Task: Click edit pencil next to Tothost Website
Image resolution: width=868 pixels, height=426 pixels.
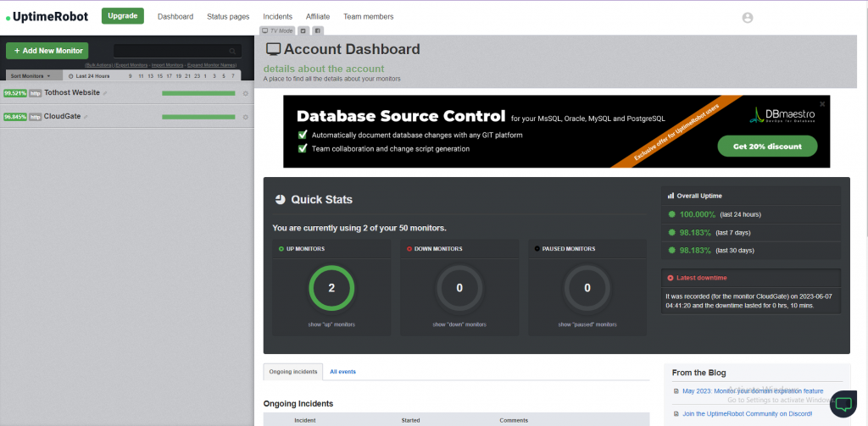Action: click(x=105, y=93)
